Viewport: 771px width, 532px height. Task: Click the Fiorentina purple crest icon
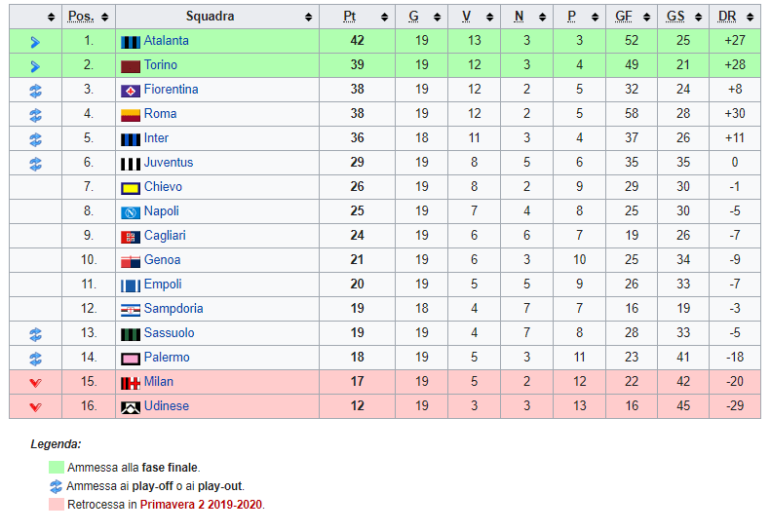131,91
